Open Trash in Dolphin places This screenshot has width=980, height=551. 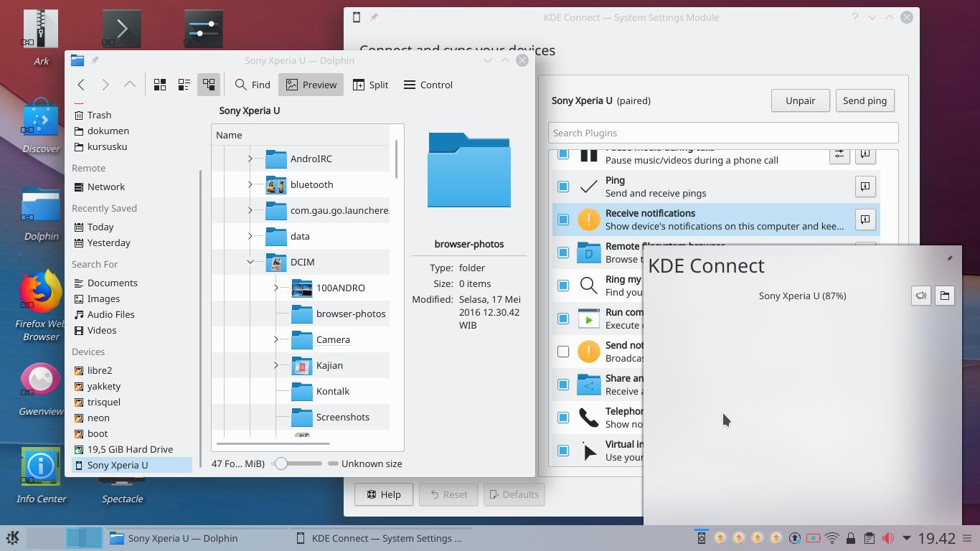click(99, 115)
